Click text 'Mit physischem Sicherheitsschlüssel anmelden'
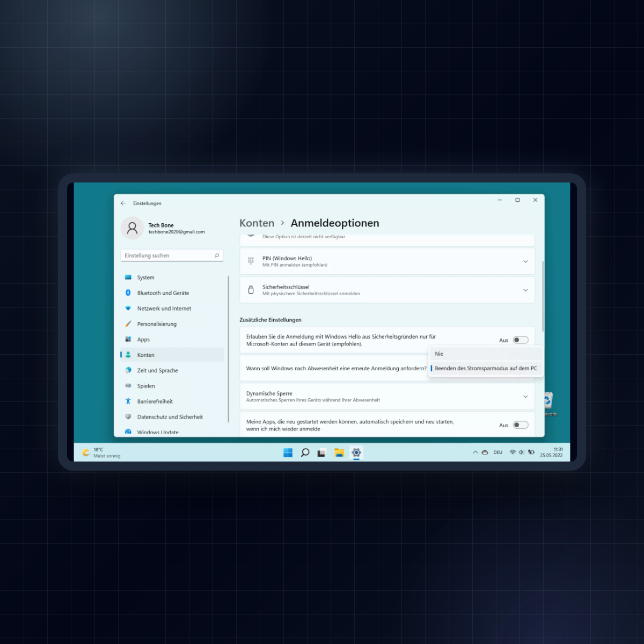 pos(311,294)
